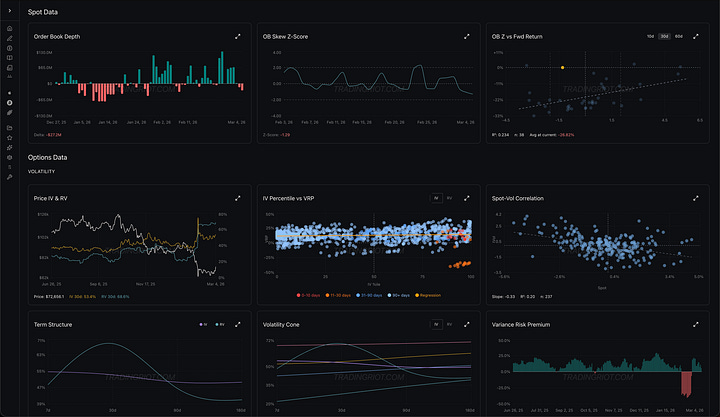Select the 10d window in OB Z vs Fwd Return
Viewport: 720px width, 417px height.
[x=650, y=36]
